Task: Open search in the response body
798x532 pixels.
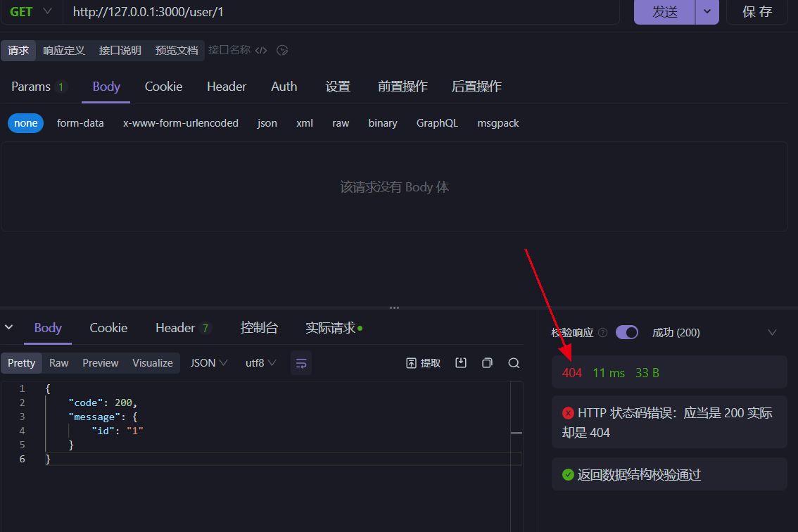Action: tap(514, 363)
